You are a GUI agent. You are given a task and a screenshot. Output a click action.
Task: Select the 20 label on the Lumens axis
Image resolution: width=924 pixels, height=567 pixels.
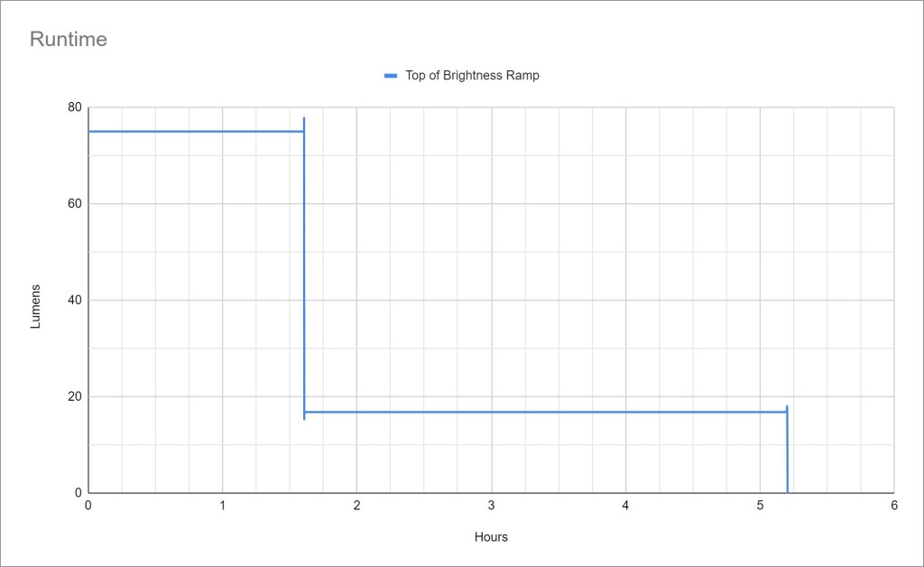74,396
